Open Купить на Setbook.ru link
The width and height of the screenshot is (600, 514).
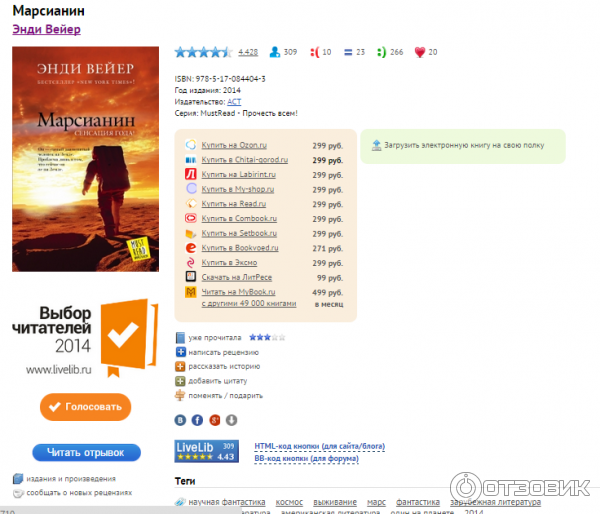(x=239, y=233)
